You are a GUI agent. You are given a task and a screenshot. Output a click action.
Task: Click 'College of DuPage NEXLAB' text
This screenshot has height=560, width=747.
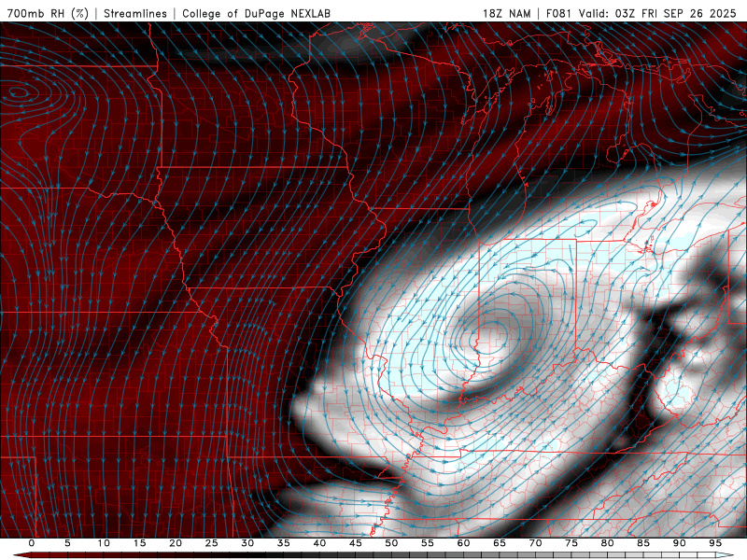(256, 13)
